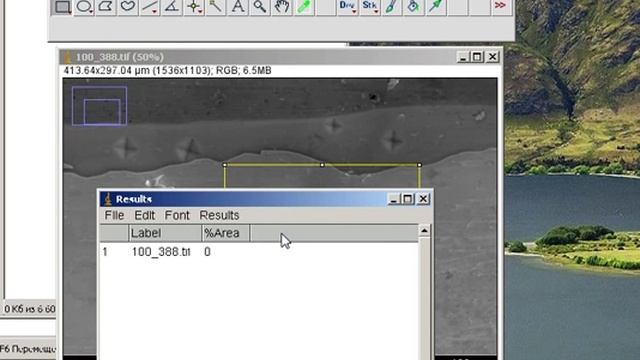
Task: Select the Wand tracing tool
Action: [216, 6]
